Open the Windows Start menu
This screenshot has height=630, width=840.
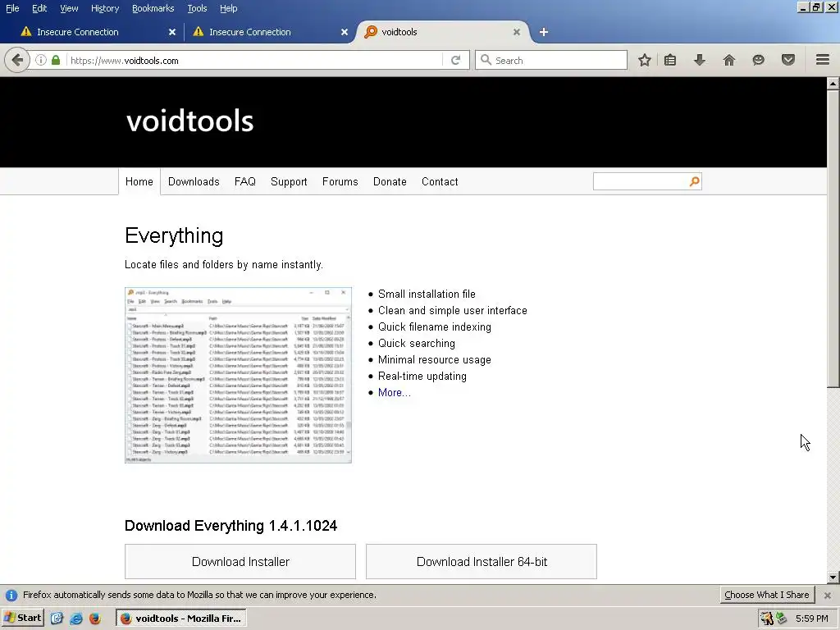[x=22, y=619]
